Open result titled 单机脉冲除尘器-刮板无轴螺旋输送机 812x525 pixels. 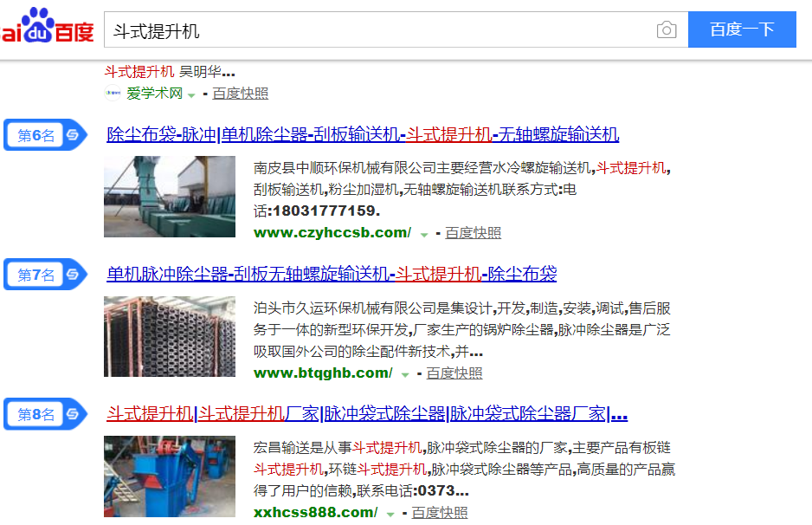(332, 274)
